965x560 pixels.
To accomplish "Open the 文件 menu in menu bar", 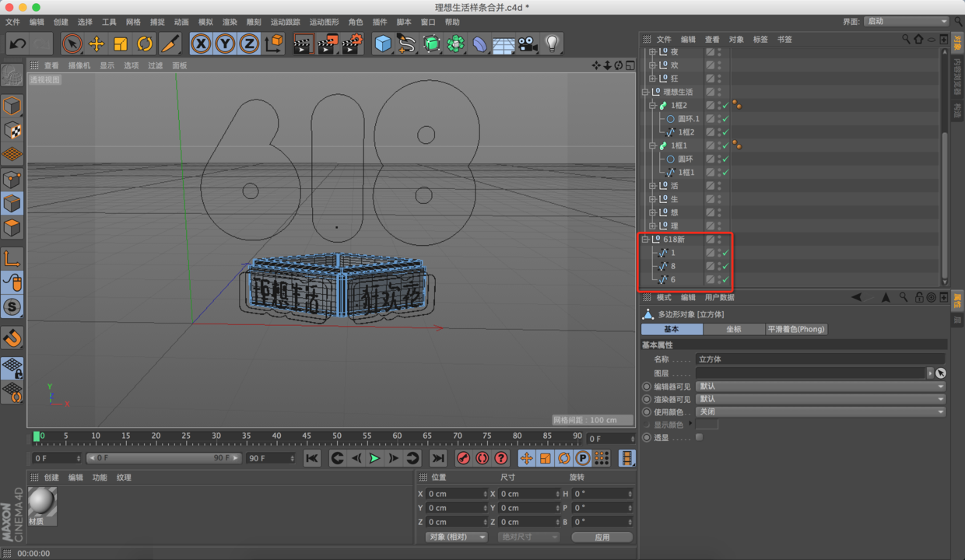I will pyautogui.click(x=12, y=22).
